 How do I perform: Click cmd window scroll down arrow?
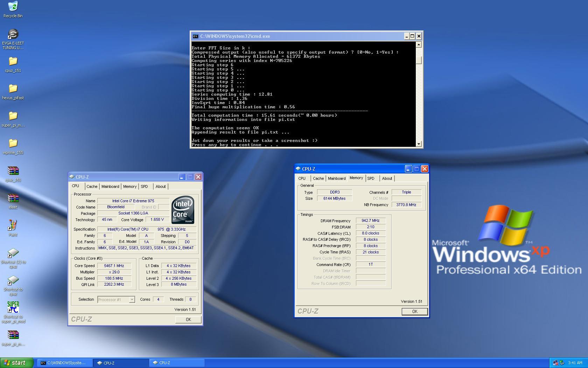click(x=419, y=144)
